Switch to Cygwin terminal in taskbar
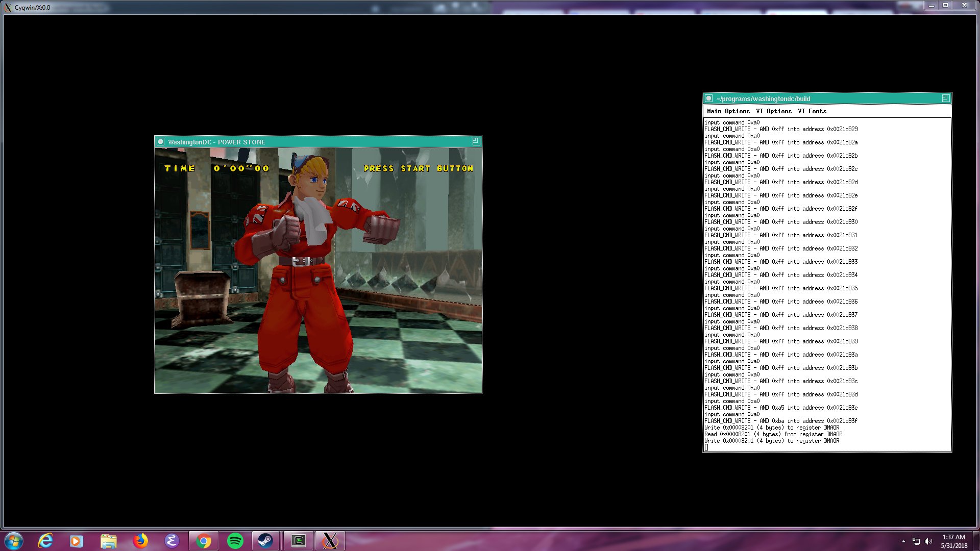980x551 pixels. click(298, 541)
